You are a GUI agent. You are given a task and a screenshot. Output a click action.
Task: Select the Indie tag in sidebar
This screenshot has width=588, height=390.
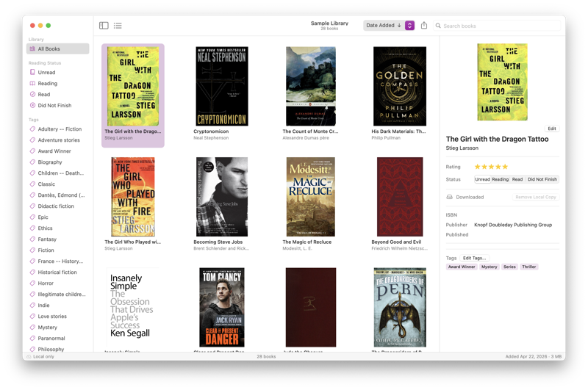58,306
